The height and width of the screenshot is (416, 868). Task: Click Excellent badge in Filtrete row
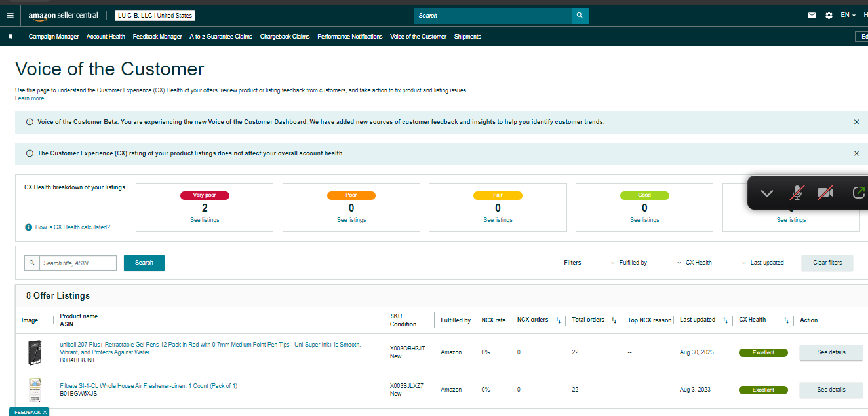click(x=763, y=390)
